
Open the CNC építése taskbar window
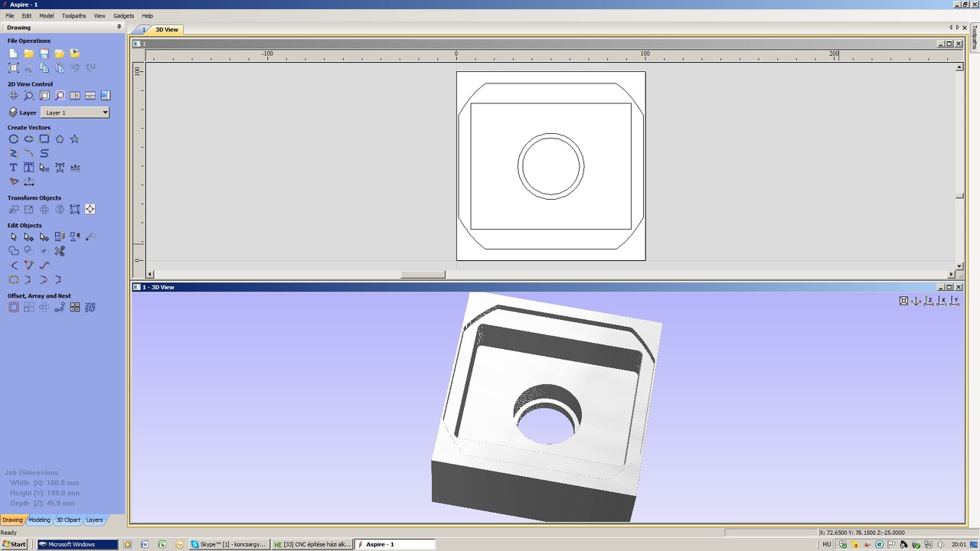[312, 544]
